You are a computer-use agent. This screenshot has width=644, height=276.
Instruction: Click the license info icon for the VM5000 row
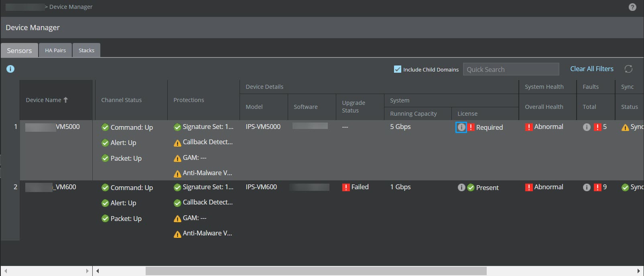[461, 127]
